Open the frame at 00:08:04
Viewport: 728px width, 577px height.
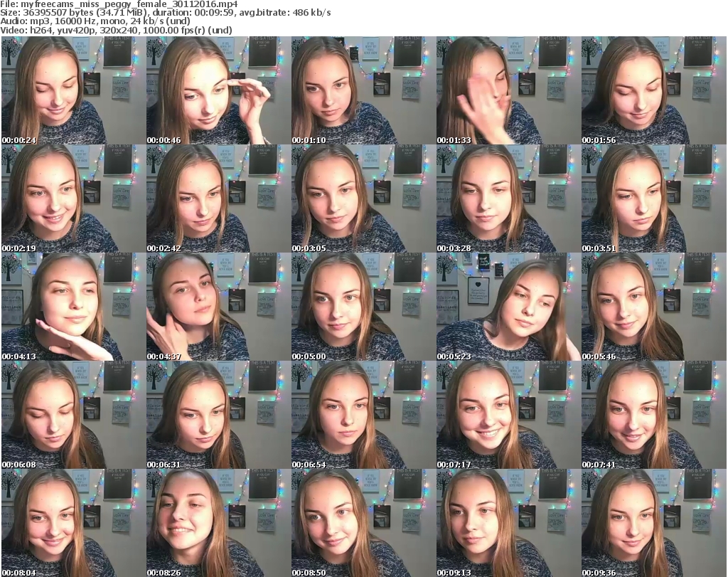pos(73,523)
